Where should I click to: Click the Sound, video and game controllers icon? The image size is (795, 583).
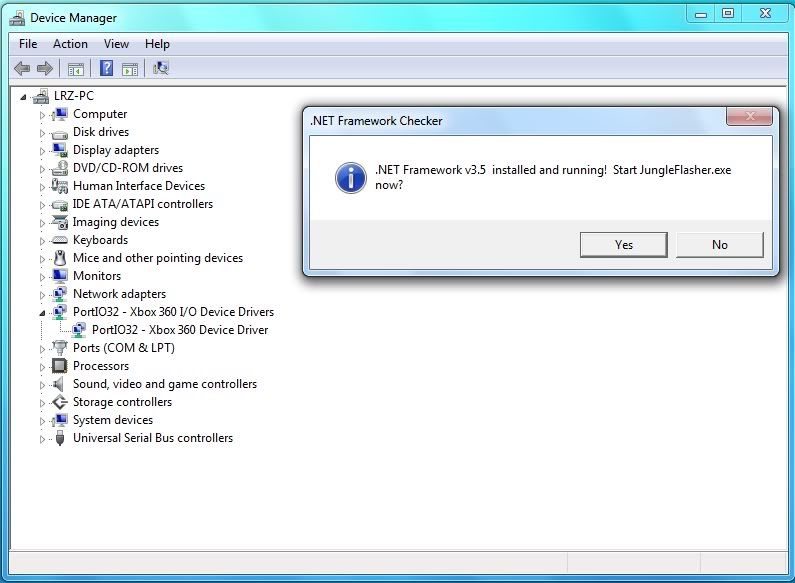pyautogui.click(x=59, y=384)
